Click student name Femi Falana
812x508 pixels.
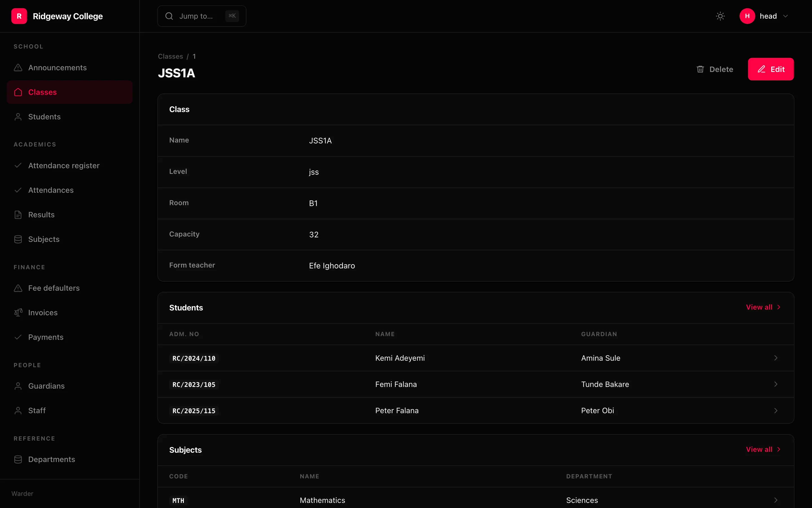tap(396, 384)
